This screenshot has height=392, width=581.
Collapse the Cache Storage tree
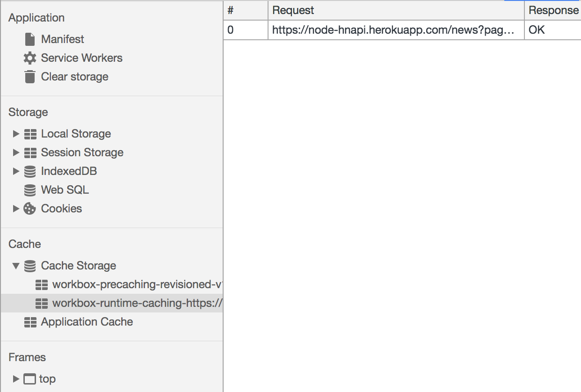coord(16,266)
